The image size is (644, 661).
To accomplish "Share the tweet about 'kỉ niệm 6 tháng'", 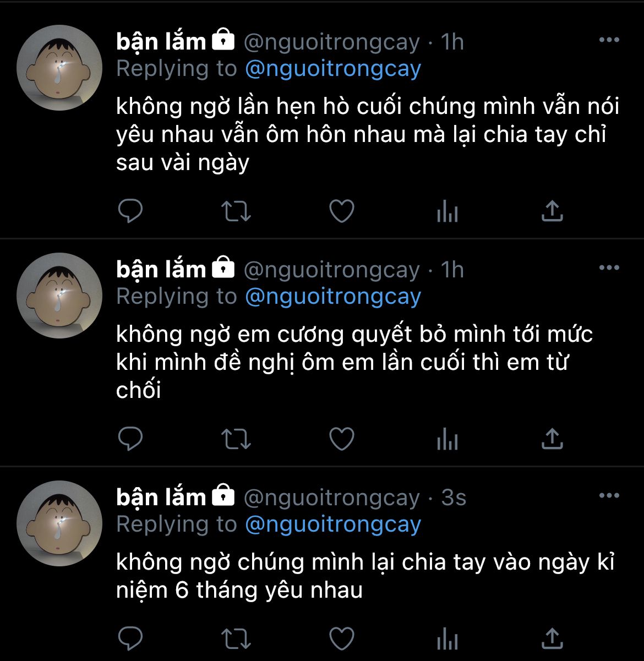I will 552,638.
